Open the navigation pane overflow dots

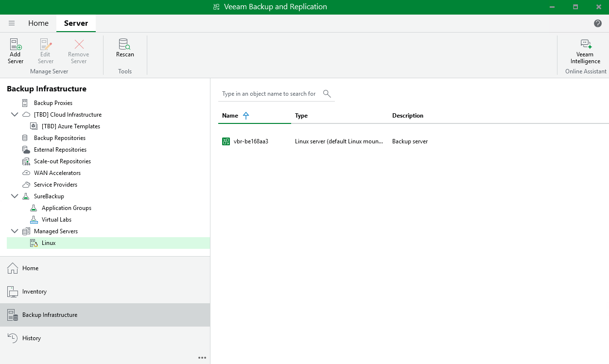click(x=202, y=358)
